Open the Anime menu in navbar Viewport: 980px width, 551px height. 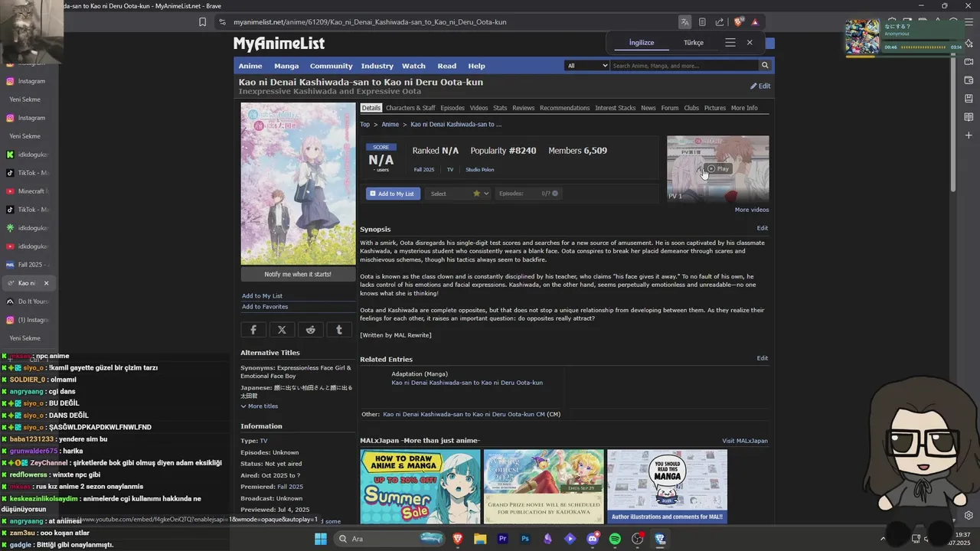pyautogui.click(x=250, y=66)
